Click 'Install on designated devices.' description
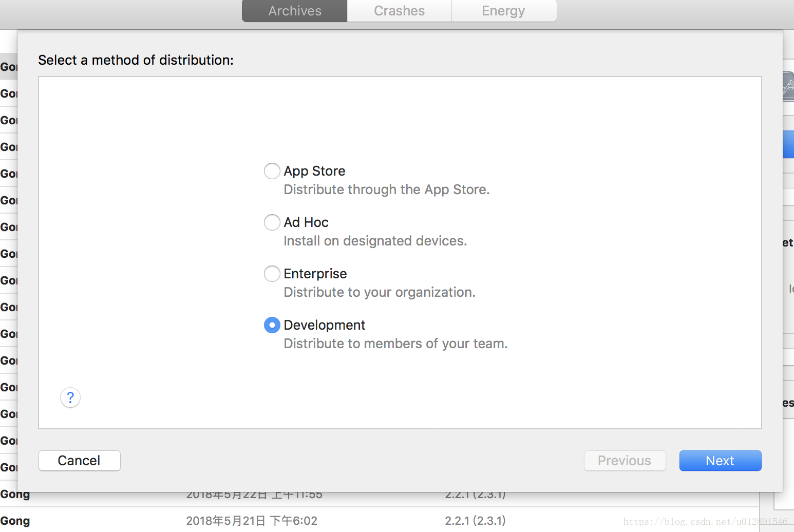This screenshot has height=532, width=794. click(x=375, y=241)
